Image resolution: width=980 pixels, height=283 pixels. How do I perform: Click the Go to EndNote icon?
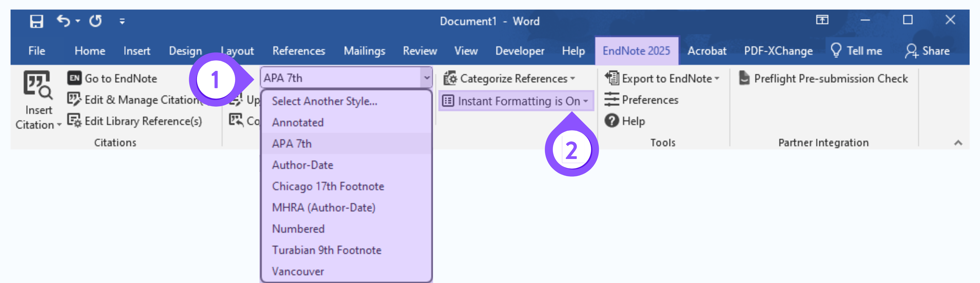pyautogui.click(x=74, y=78)
